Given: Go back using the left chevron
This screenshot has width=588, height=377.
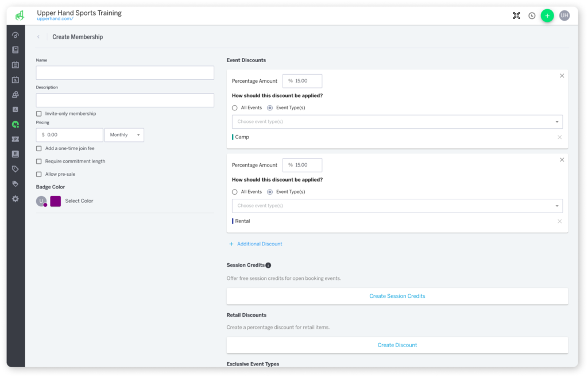Looking at the screenshot, I should (x=38, y=37).
